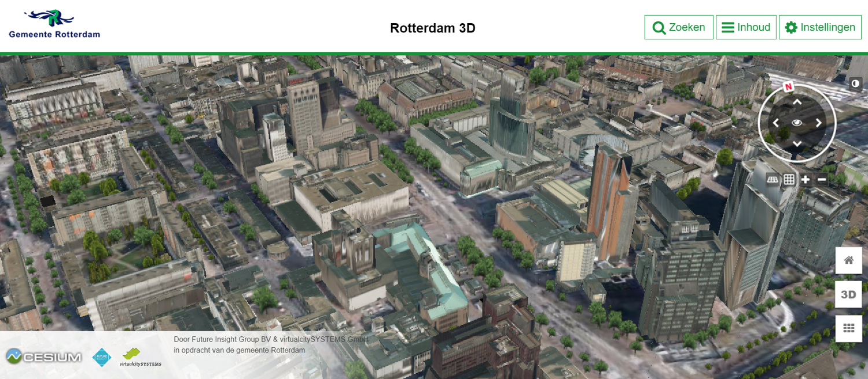
Task: Click the zoom in plus icon
Action: click(x=805, y=179)
